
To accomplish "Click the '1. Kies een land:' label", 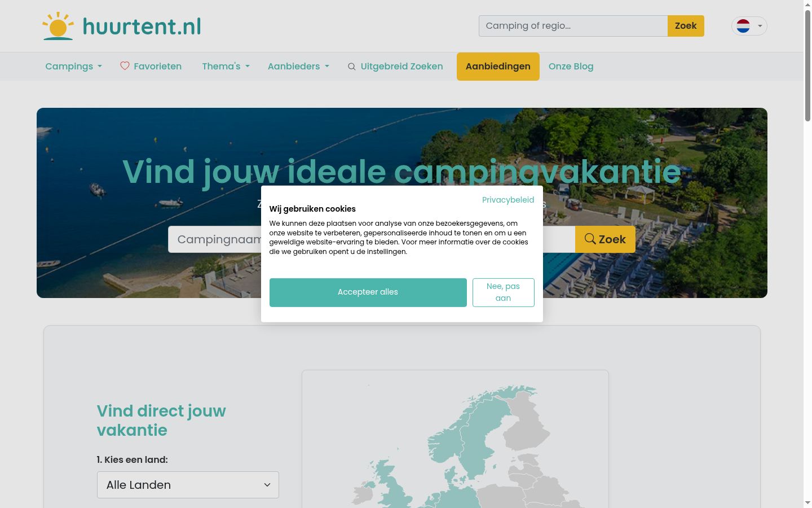I will click(133, 459).
